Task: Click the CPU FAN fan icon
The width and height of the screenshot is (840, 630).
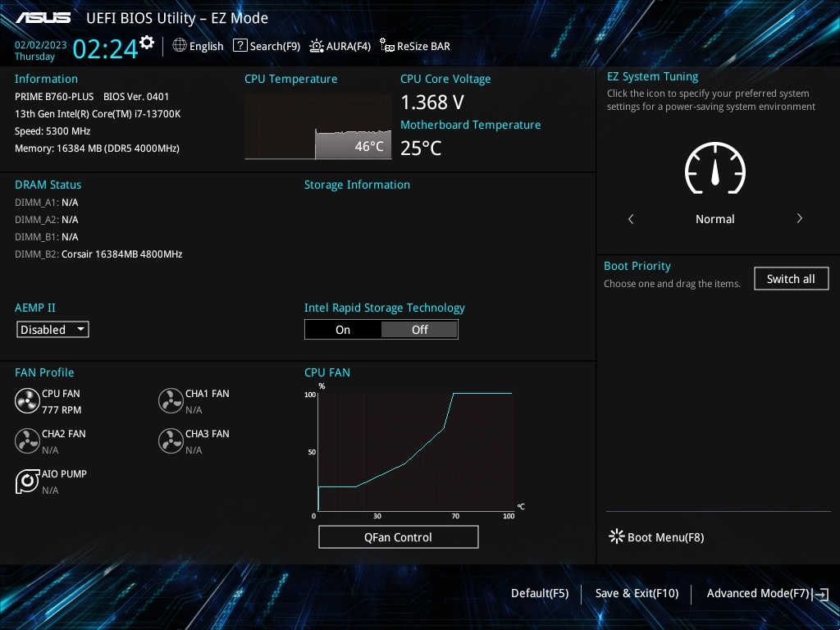Action: [x=27, y=400]
